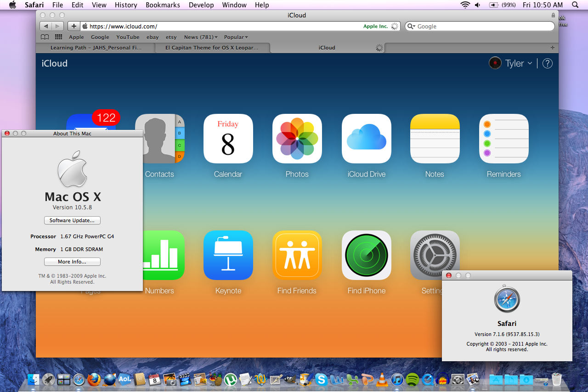Open the History menu
The image size is (588, 392).
[x=126, y=5]
